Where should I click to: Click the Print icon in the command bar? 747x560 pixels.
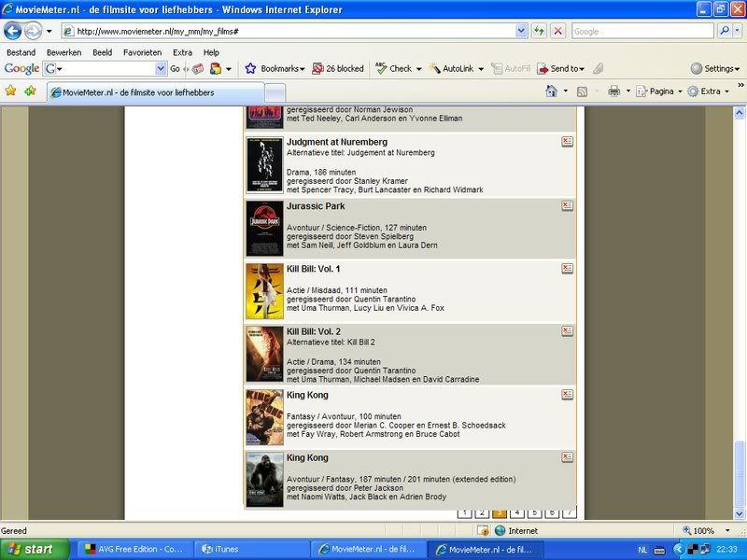(x=613, y=91)
